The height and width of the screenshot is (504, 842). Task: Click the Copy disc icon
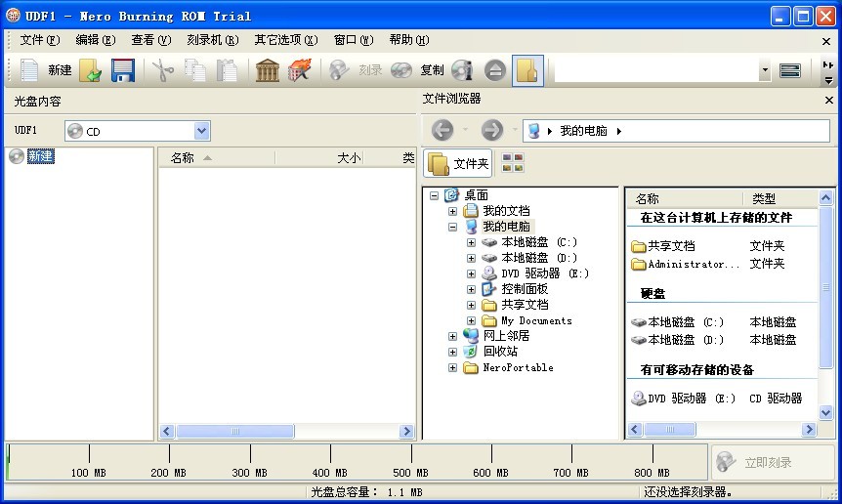pyautogui.click(x=401, y=70)
